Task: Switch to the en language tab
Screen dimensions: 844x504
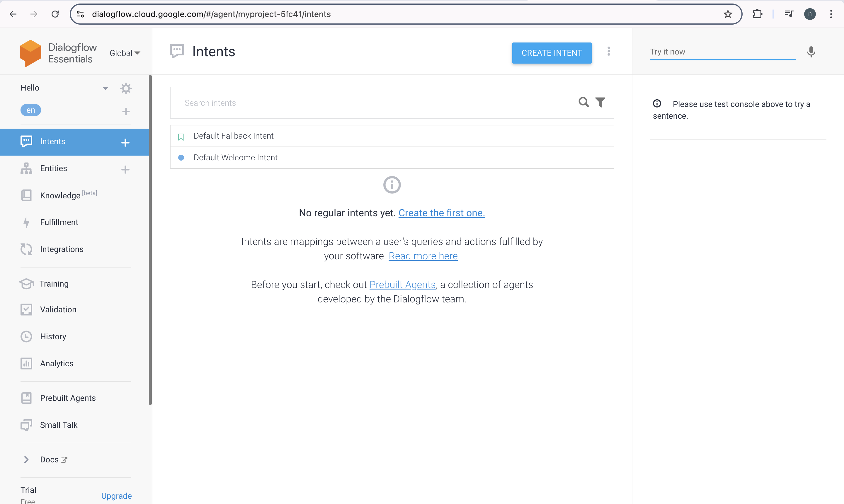Action: (x=30, y=110)
